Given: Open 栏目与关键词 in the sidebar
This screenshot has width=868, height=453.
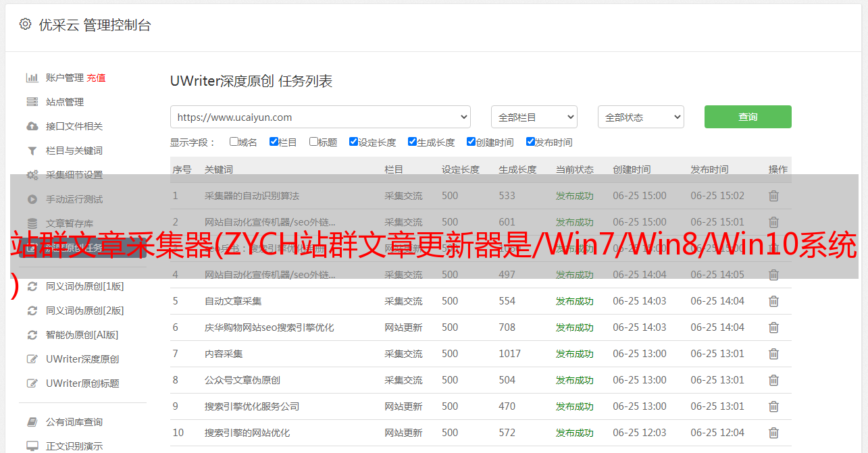Looking at the screenshot, I should point(74,151).
